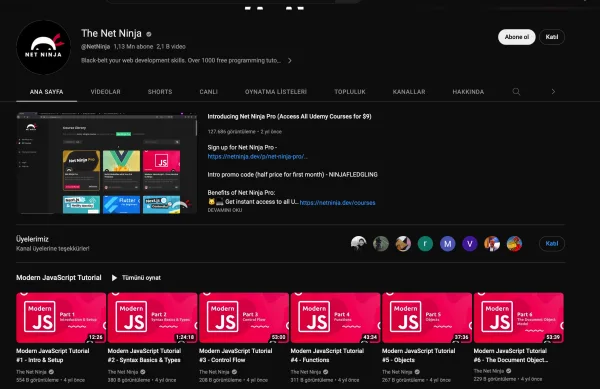Click DEVAMINI OKU to read more
The height and width of the screenshot is (389, 600).
(225, 210)
